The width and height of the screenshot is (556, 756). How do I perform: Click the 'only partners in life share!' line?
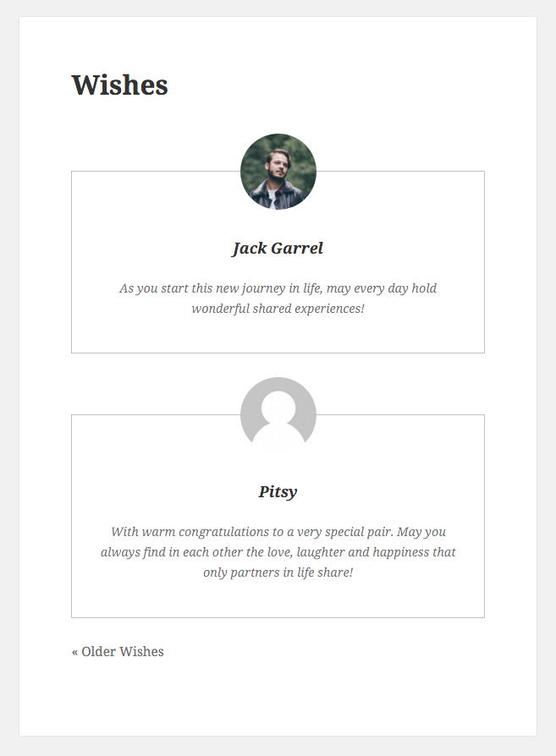pyautogui.click(x=278, y=572)
